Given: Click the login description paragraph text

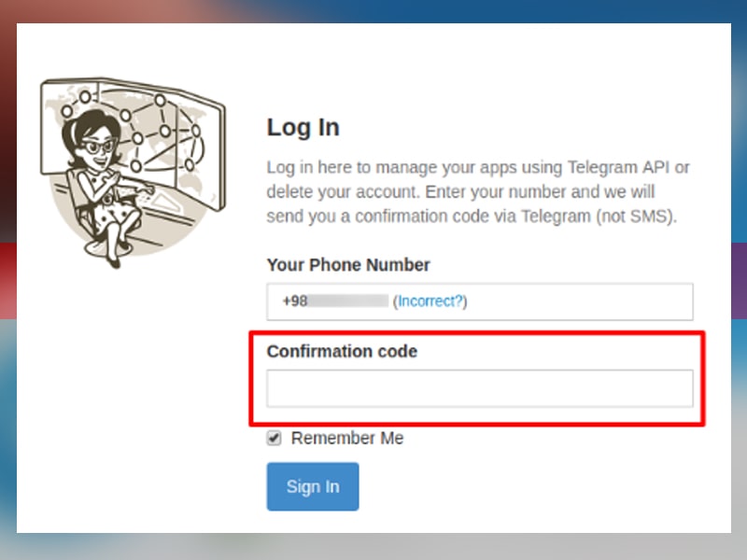Looking at the screenshot, I should point(478,191).
